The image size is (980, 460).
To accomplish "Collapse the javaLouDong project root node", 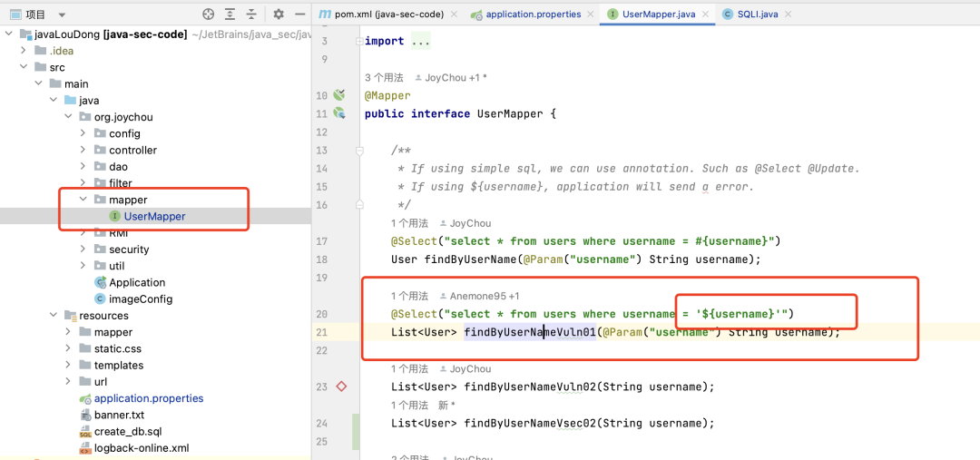I will (8, 34).
